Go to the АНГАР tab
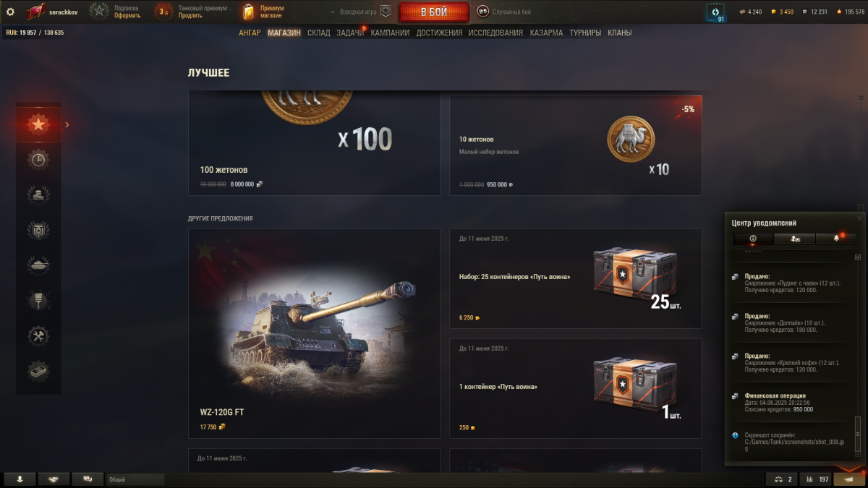This screenshot has height=488, width=868. coord(250,33)
